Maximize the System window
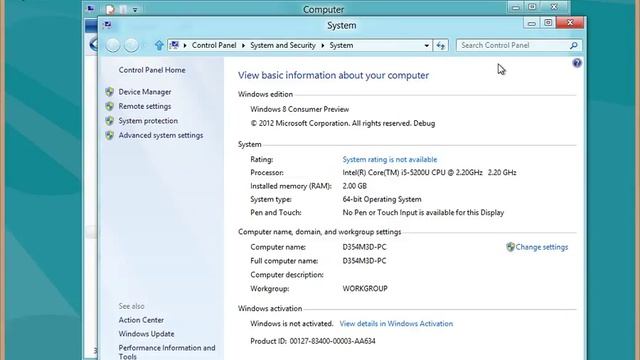Viewport: 640px width, 360px height. click(x=548, y=23)
